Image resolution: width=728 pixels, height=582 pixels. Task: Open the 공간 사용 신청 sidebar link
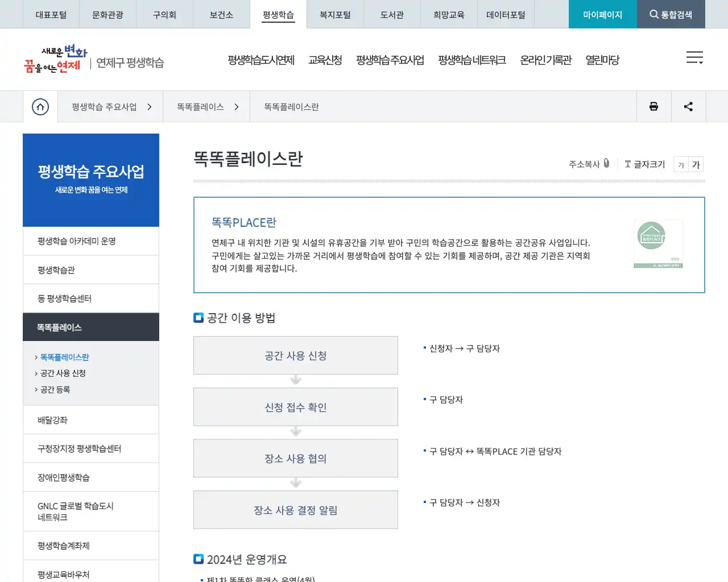click(x=62, y=373)
